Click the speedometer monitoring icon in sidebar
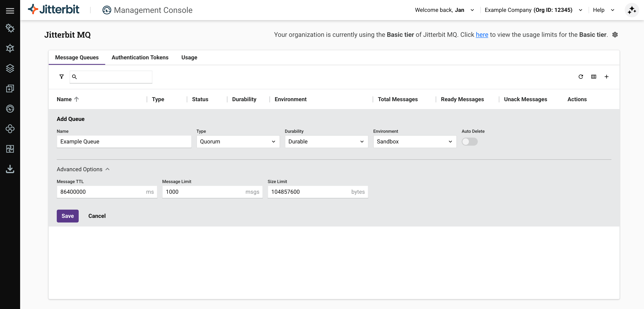This screenshot has height=309, width=644. point(10,108)
